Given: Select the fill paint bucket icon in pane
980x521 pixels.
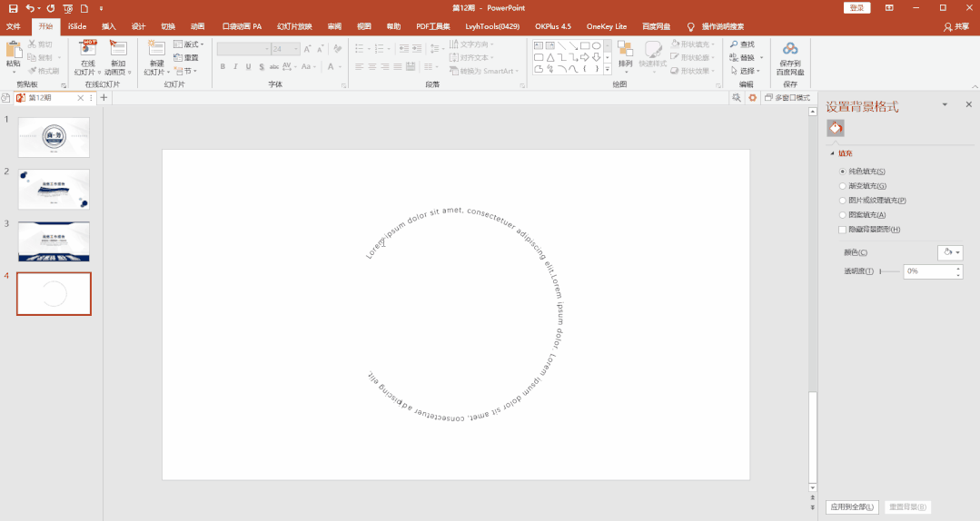Looking at the screenshot, I should 835,129.
